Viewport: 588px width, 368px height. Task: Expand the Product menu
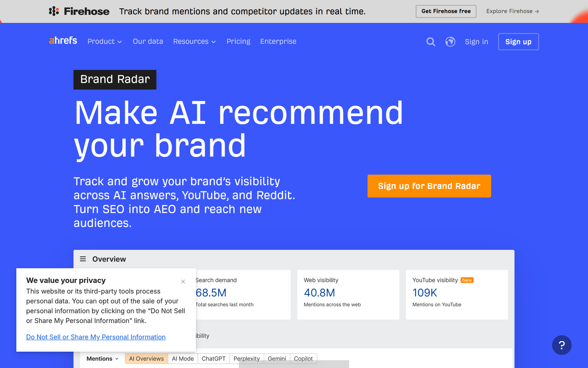tap(105, 41)
